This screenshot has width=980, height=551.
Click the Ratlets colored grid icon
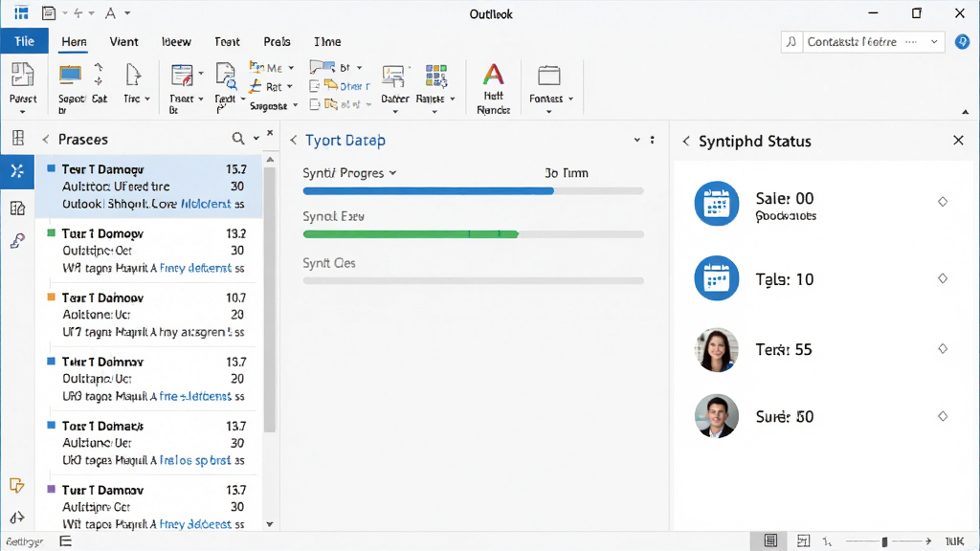click(435, 76)
